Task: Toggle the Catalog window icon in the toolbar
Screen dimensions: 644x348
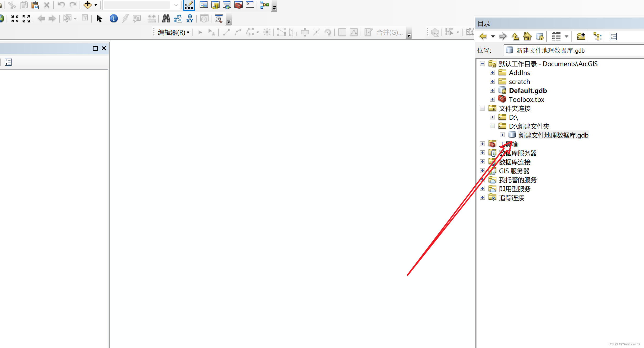Action: click(215, 5)
